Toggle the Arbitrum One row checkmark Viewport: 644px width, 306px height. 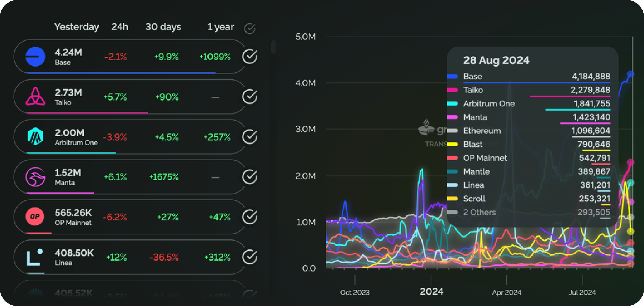(x=250, y=136)
